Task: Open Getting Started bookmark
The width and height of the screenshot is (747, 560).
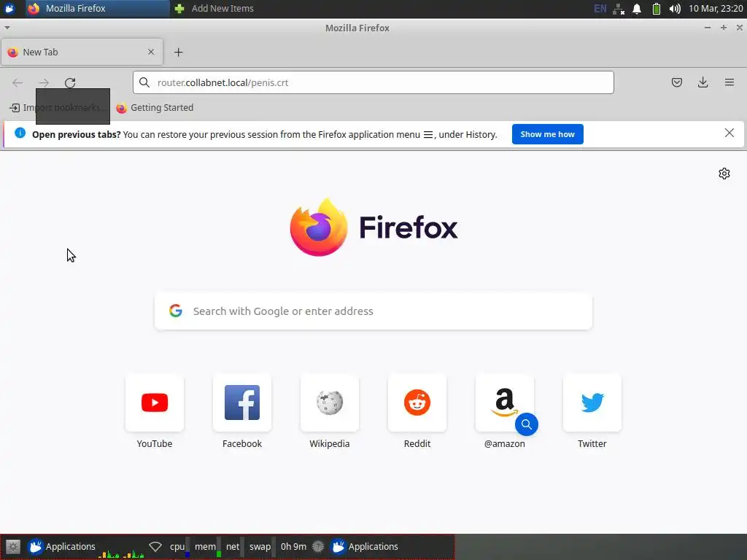Action: click(155, 108)
